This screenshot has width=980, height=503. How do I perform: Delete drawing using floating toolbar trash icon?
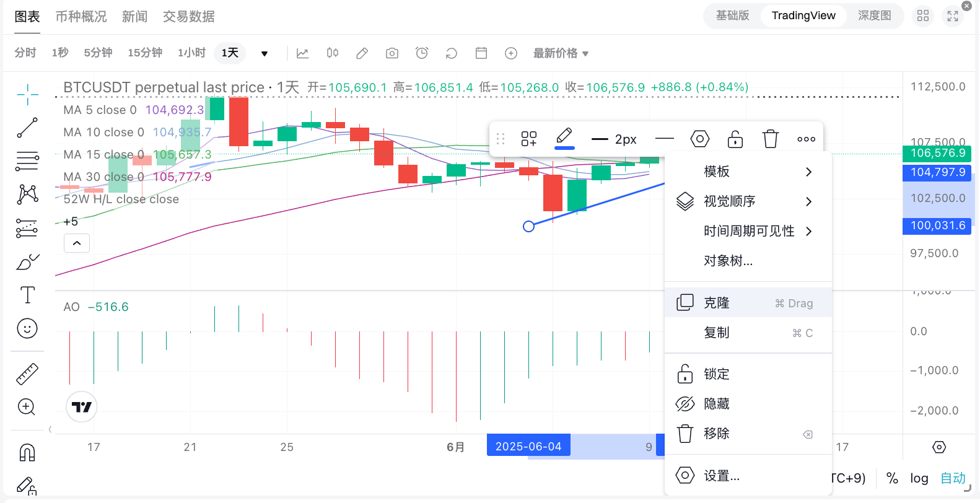click(770, 139)
